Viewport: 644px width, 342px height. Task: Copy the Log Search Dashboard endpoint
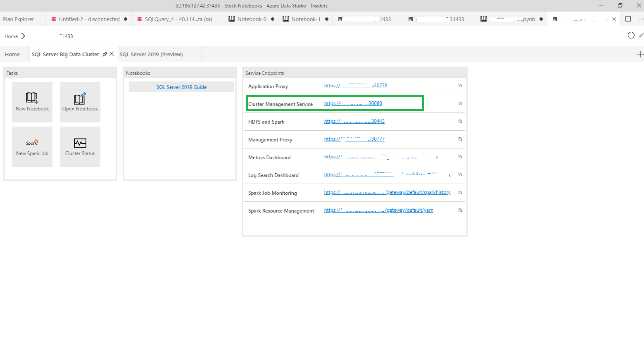(460, 175)
